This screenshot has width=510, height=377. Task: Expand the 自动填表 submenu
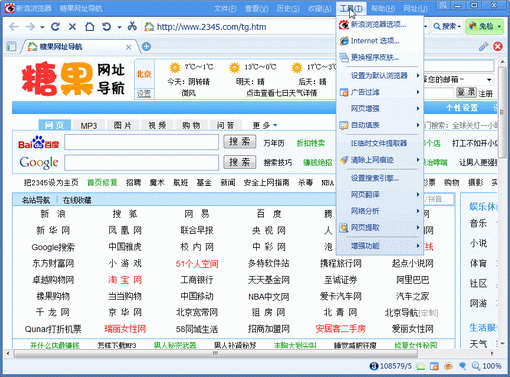point(418,125)
